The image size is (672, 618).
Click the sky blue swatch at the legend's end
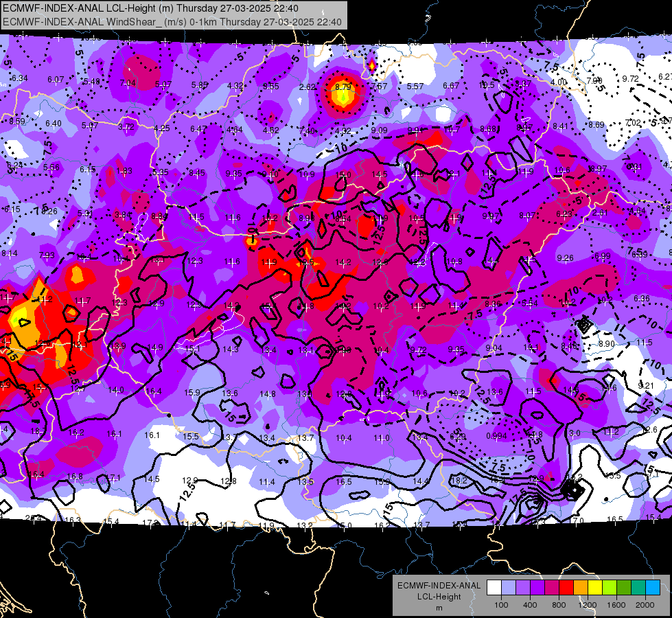(653, 588)
